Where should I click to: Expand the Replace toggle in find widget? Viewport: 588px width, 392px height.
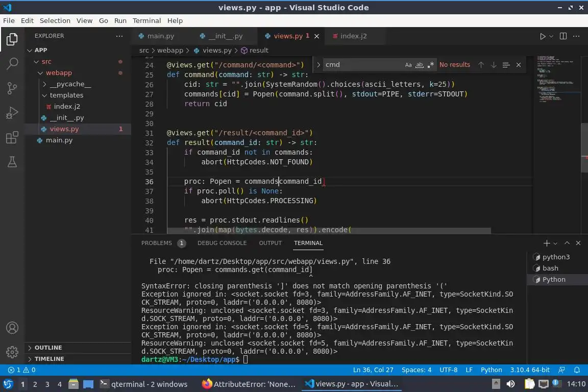coord(318,65)
